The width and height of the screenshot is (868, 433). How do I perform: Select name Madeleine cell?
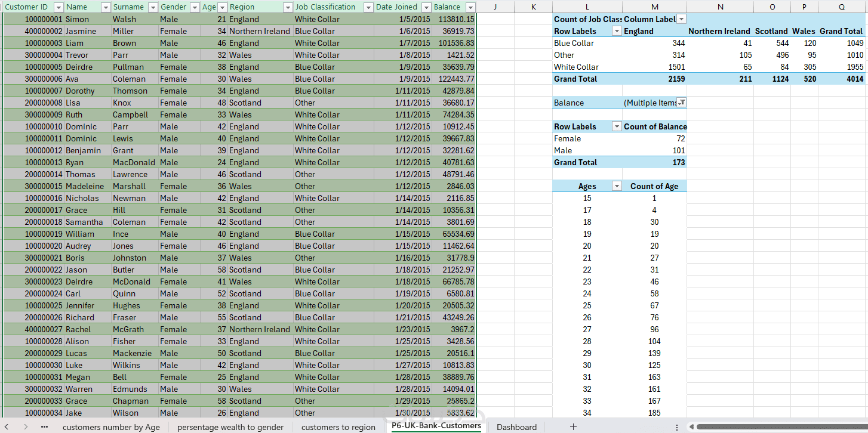click(x=87, y=186)
